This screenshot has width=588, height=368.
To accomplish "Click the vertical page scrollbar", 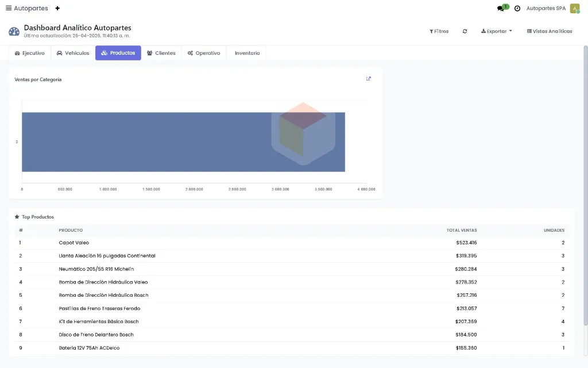I will (x=585, y=186).
